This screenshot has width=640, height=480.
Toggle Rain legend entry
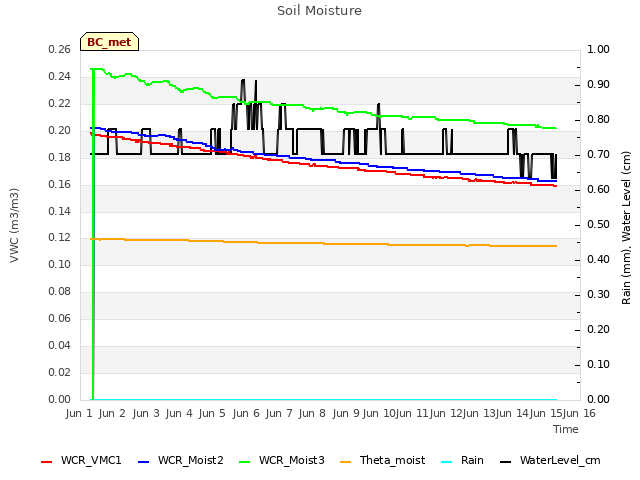[462, 461]
